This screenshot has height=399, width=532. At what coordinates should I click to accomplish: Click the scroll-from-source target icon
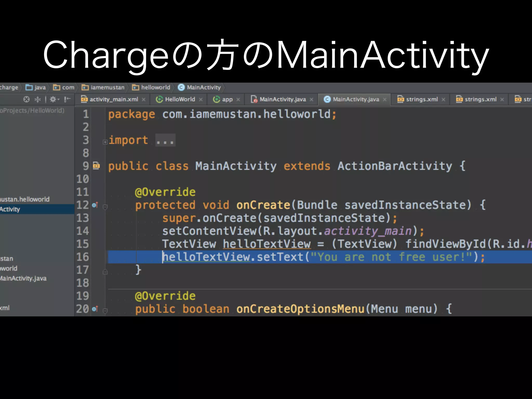click(x=26, y=99)
